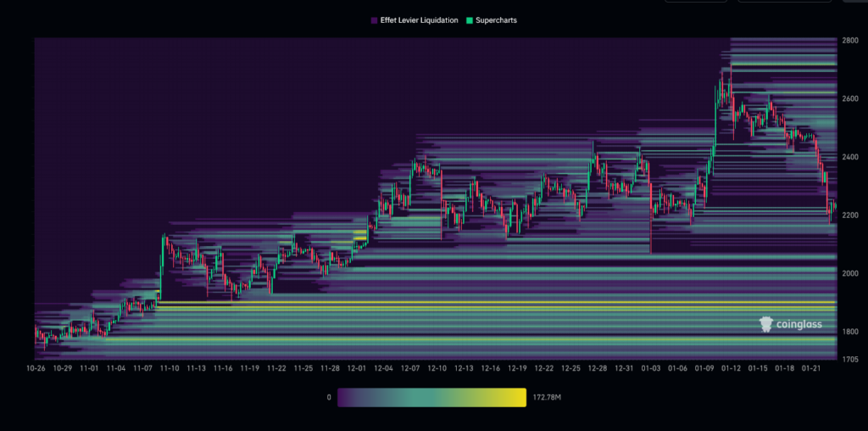The width and height of the screenshot is (868, 431).
Task: Click the 2600 price axis label
Action: pos(849,98)
